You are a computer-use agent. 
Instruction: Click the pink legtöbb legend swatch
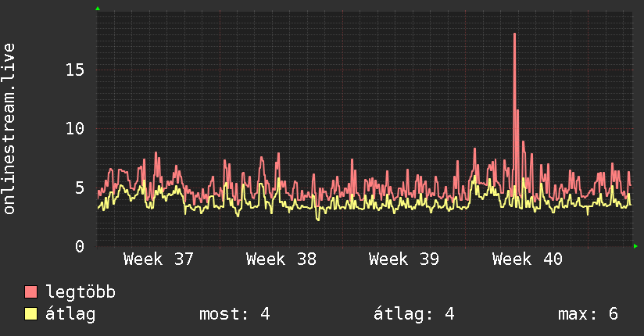(x=30, y=292)
